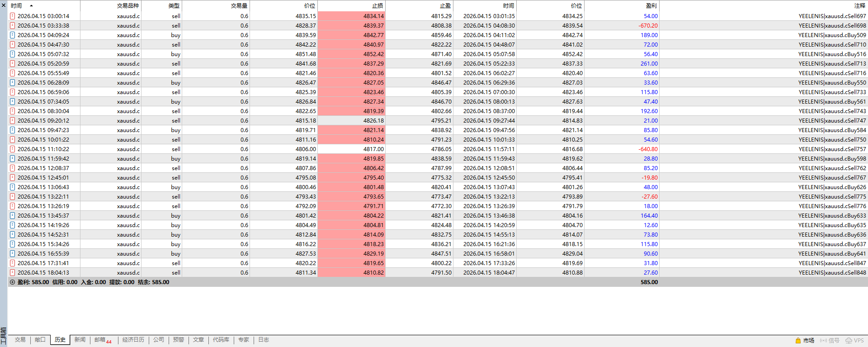Click stop-loss cell 4826.18

click(351, 120)
